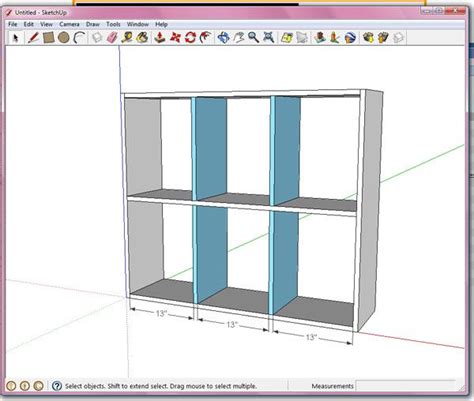Screen dimensions: 474x401
Task: Select the left blue divider in top row
Action: click(209, 149)
